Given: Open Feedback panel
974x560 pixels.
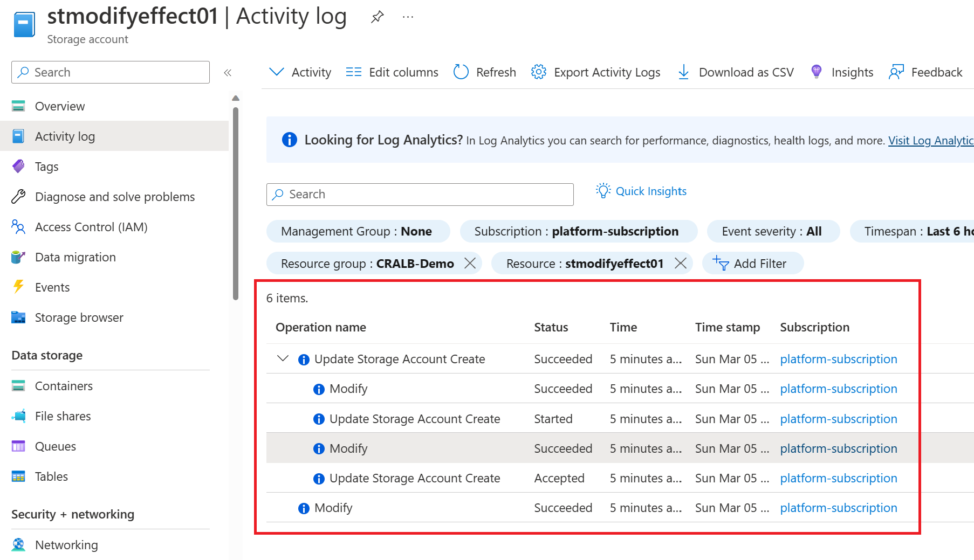Looking at the screenshot, I should (x=925, y=72).
